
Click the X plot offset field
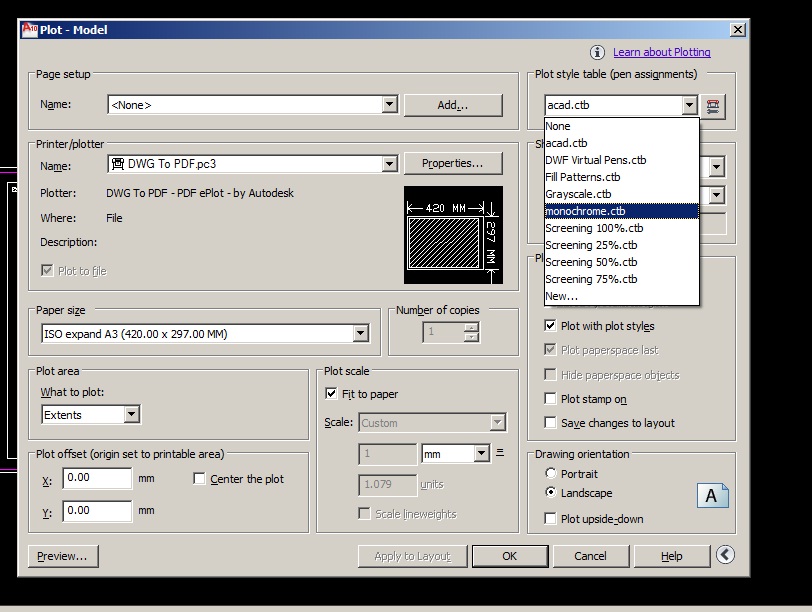[x=97, y=477]
